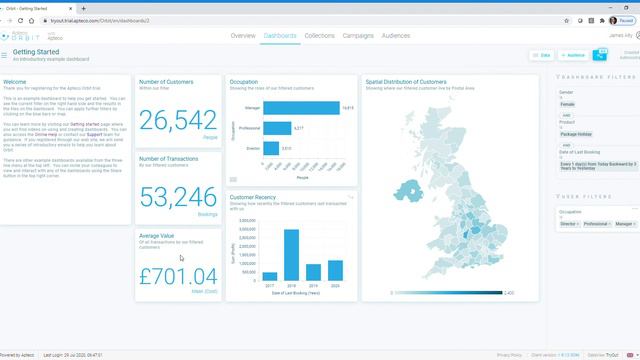Click the 2018 bar in Customer Recency
Image resolution: width=640 pixels, height=360 pixels.
[x=291, y=255]
